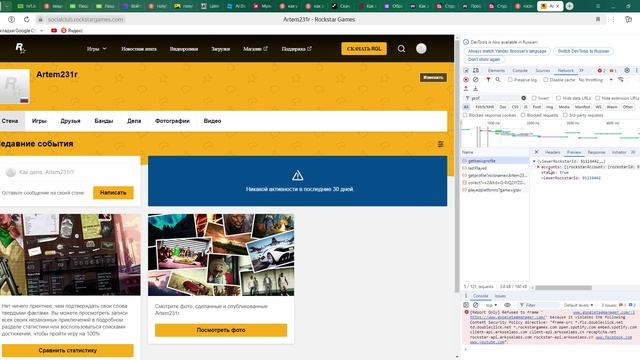
Task: Open the bookmarks folder dropdown arrow
Action: pyautogui.click(x=42, y=30)
